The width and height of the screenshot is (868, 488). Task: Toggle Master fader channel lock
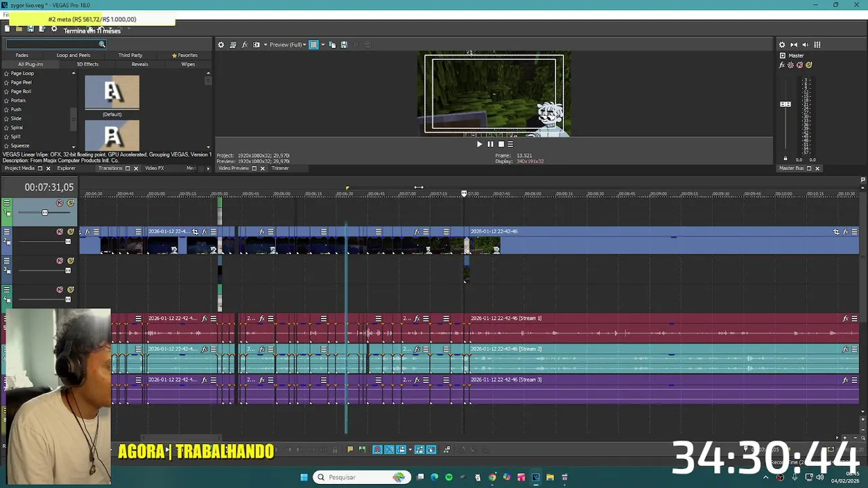(785, 159)
